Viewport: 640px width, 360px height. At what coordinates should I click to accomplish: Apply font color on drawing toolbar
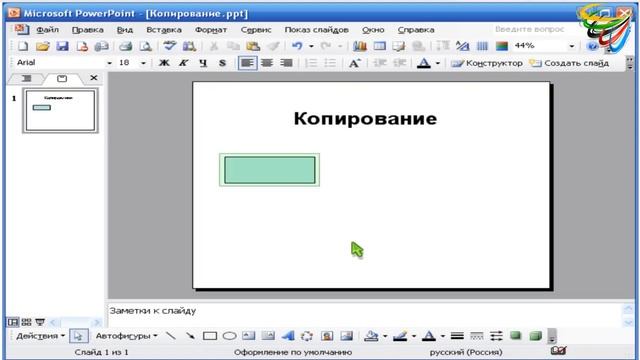(429, 336)
